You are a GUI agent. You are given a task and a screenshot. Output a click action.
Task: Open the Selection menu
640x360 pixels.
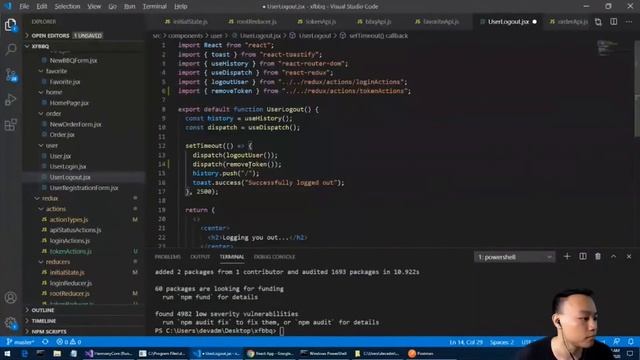tap(67, 7)
